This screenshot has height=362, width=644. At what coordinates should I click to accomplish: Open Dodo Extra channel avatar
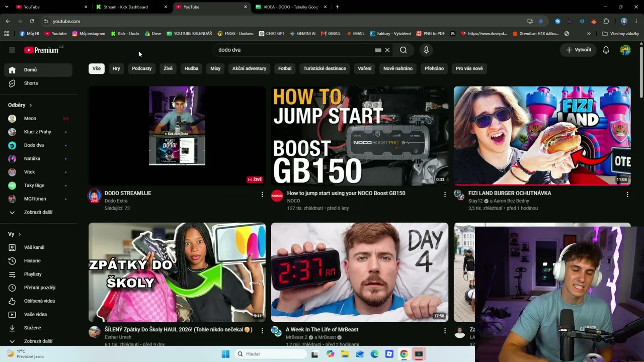coord(95,196)
